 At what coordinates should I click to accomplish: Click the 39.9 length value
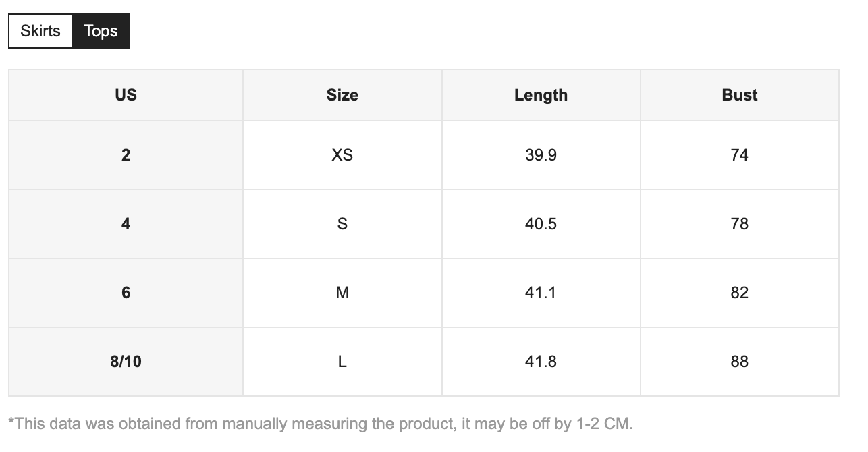pos(541,155)
